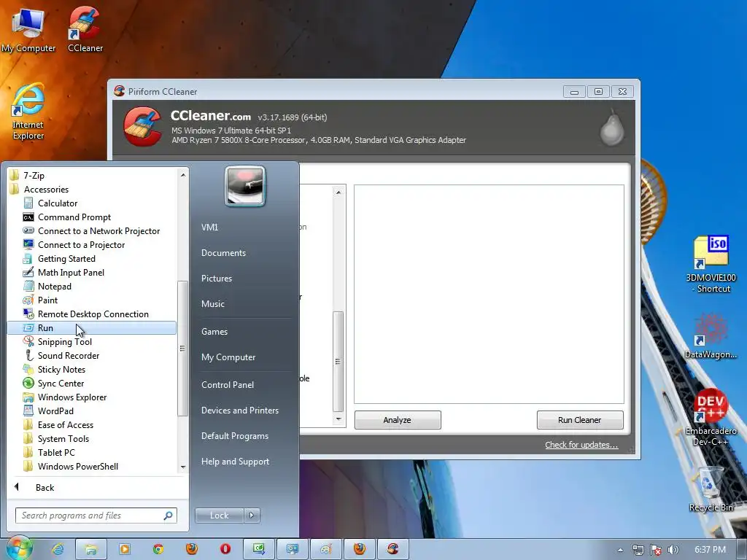Click the Start menu programs scrollbar thumb
The height and width of the screenshot is (560, 747).
coord(182,348)
